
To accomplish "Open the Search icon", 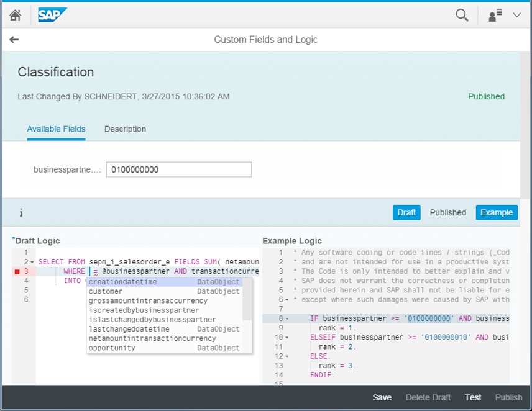I will click(462, 14).
